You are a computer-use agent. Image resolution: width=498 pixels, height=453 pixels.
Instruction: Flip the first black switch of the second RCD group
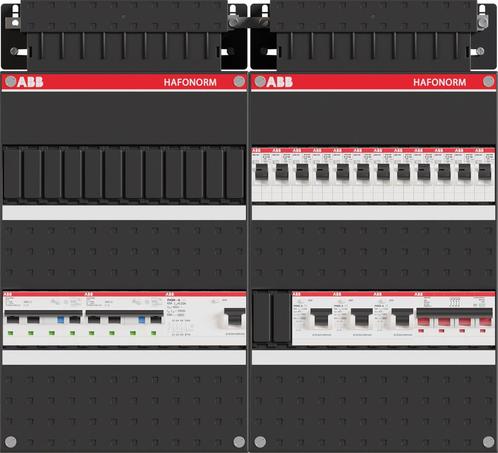pos(94,319)
